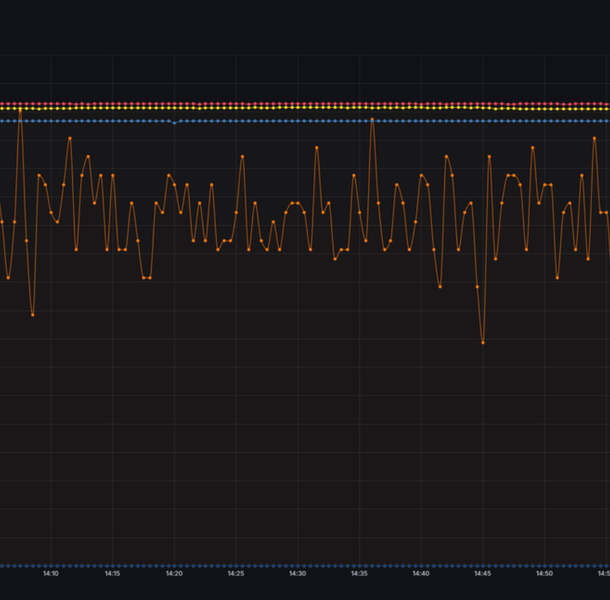The image size is (610, 600).
Task: Select the lowest orange data point near 14:45
Action: (483, 342)
